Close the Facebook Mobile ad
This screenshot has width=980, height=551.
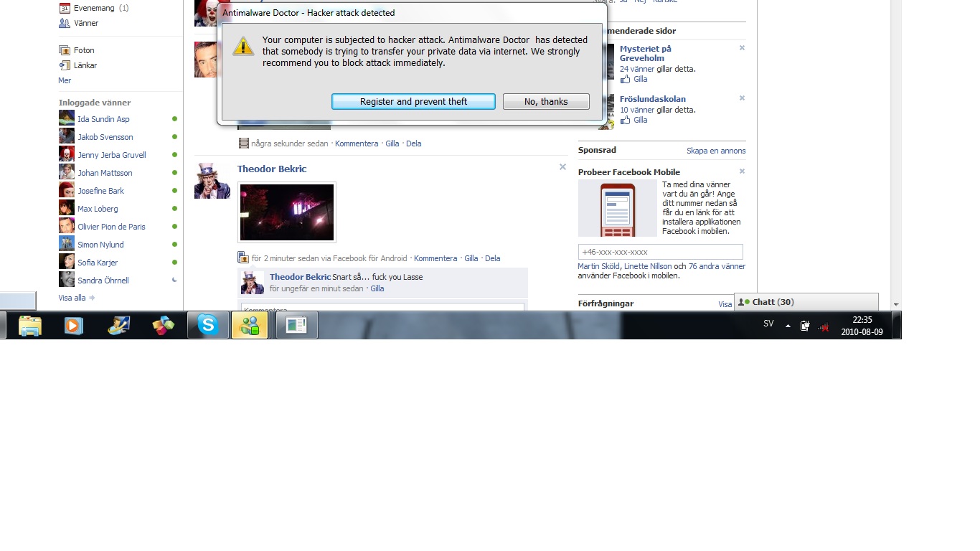742,171
